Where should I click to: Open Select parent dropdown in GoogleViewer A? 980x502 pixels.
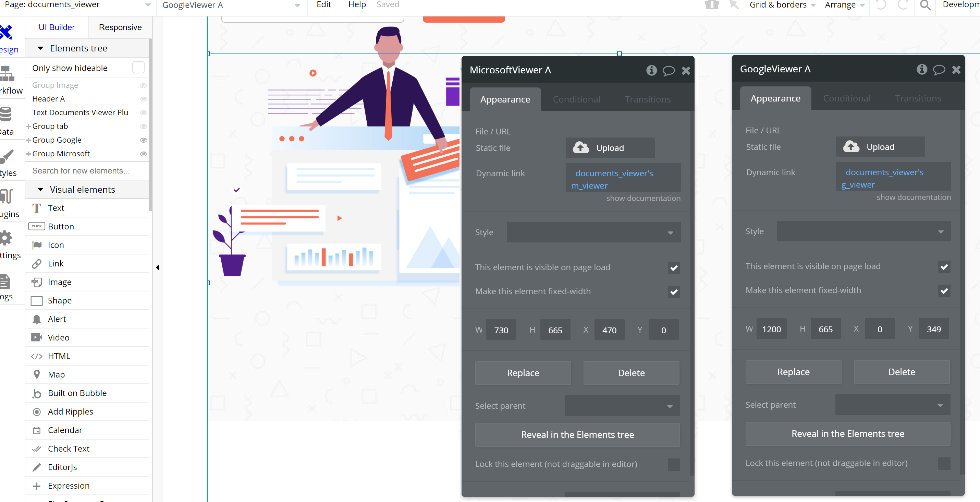coord(893,405)
